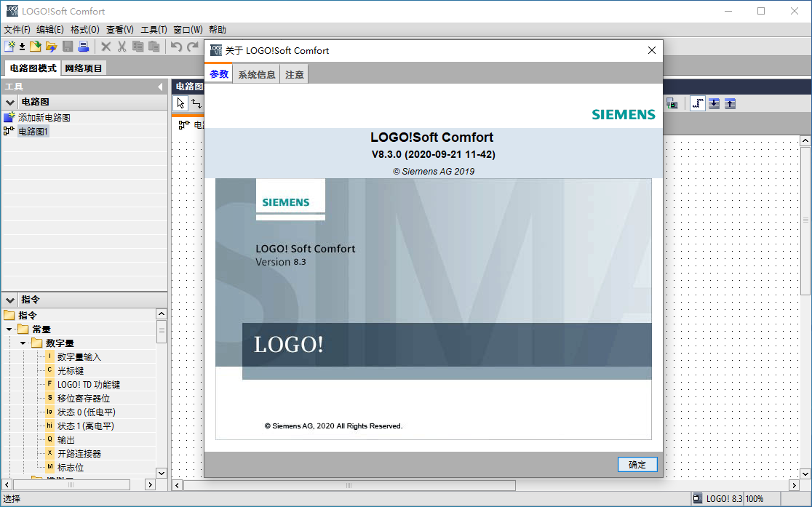Collapse the 数字量 folder in instruction tree
This screenshot has height=507, width=812.
point(23,343)
